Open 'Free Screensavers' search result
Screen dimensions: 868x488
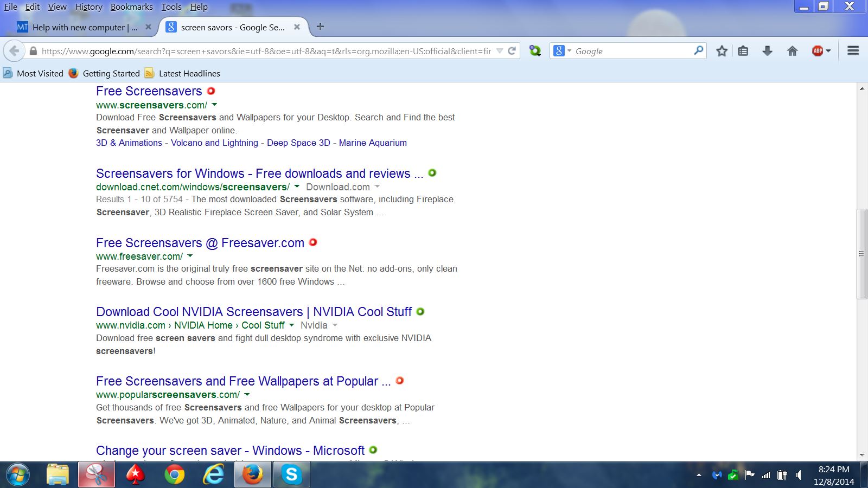[x=149, y=91]
